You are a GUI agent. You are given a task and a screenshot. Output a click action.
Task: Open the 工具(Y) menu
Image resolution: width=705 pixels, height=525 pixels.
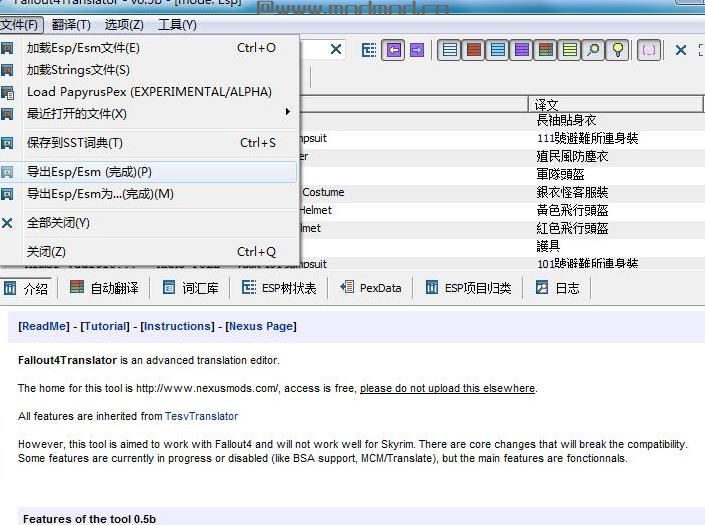tap(177, 25)
